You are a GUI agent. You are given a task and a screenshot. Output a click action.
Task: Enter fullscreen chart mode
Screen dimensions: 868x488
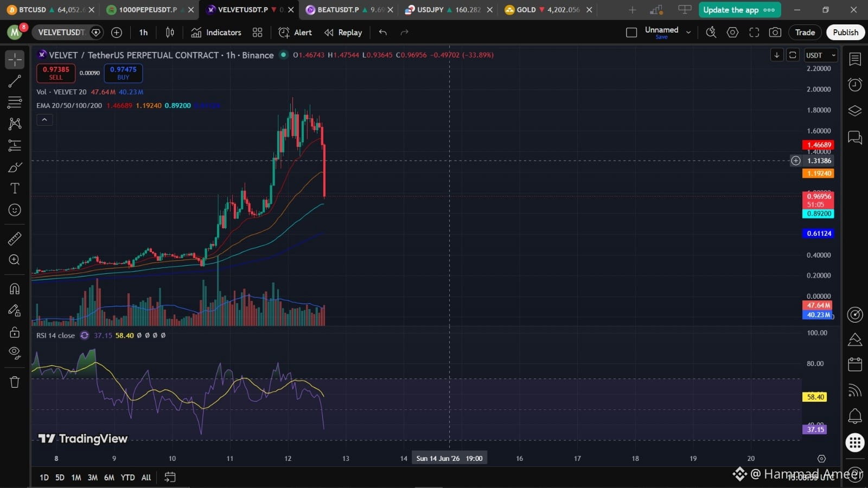(754, 33)
